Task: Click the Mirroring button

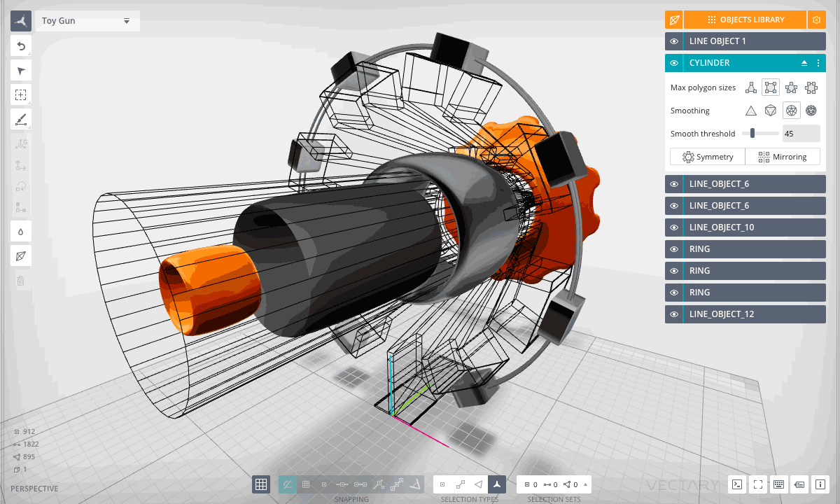Action: 783,156
